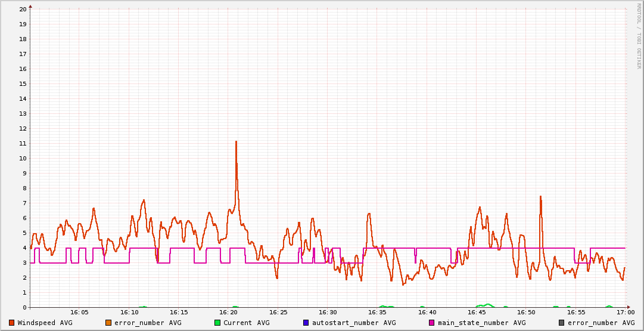The image size is (644, 331).
Task: Click the 16:45 time axis label
Action: (477, 312)
